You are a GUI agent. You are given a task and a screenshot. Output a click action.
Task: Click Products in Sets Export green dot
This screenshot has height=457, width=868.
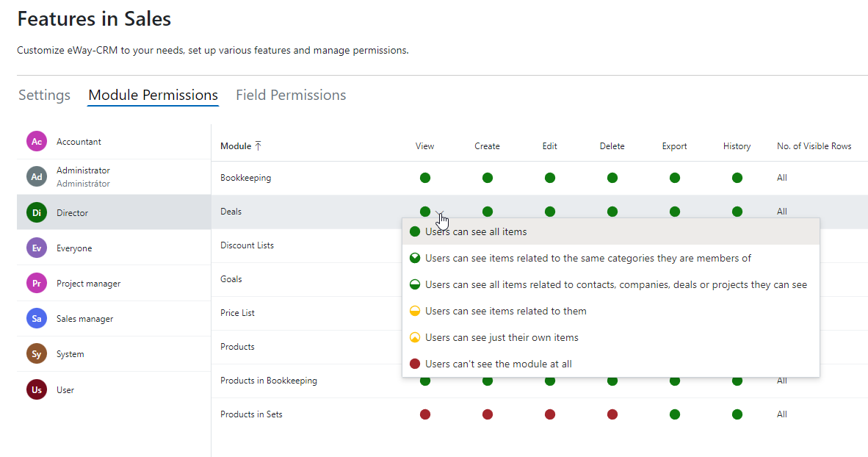click(675, 414)
